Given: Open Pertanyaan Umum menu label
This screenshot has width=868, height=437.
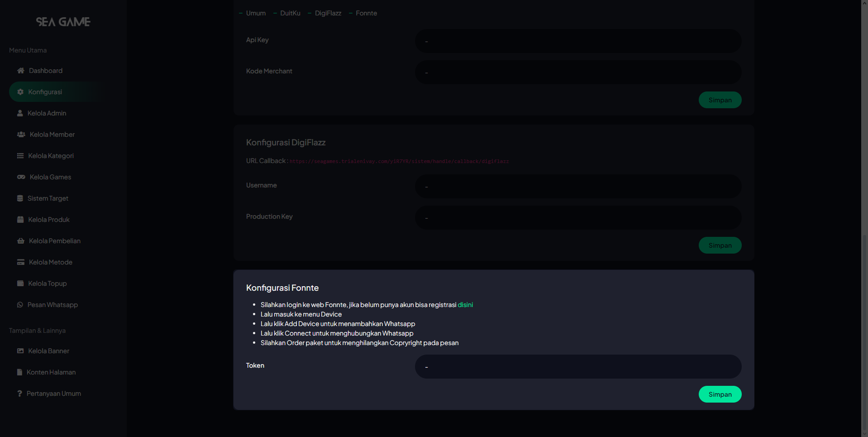Looking at the screenshot, I should pyautogui.click(x=54, y=394).
